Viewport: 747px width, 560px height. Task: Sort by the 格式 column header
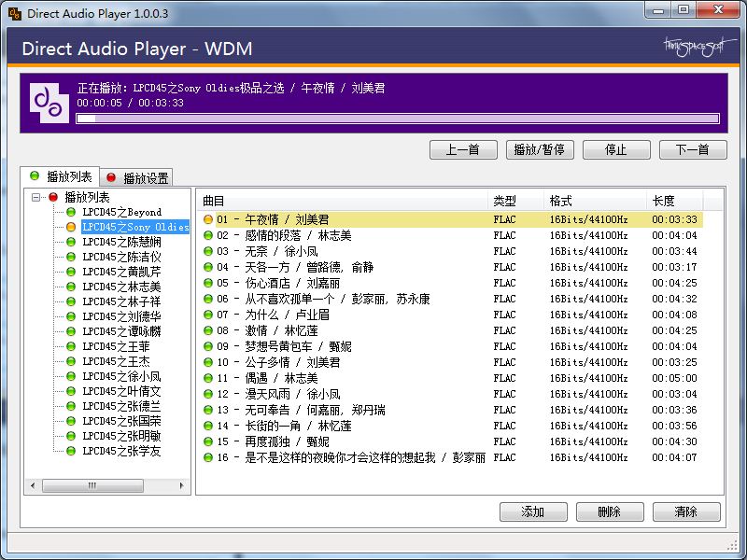coord(595,201)
